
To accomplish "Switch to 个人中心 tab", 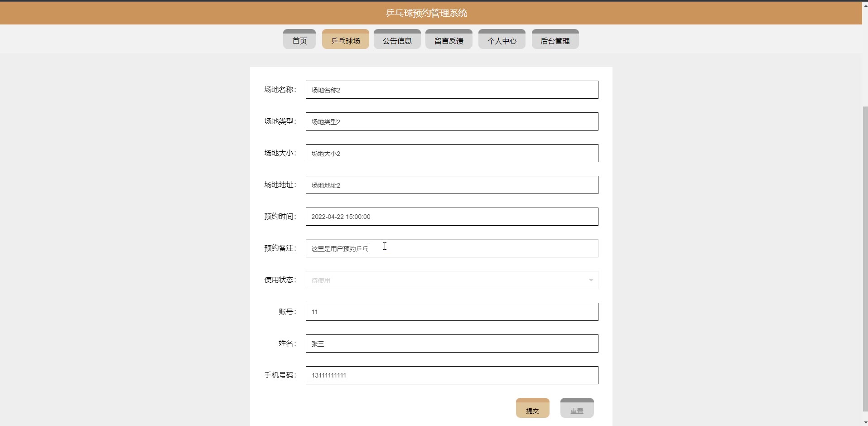I will [x=502, y=39].
